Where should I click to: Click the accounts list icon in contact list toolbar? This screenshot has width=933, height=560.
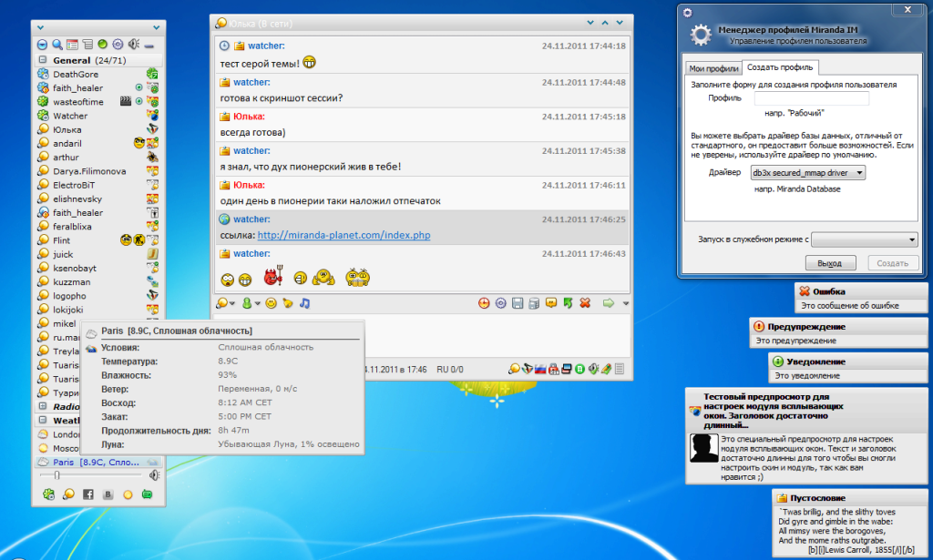72,45
